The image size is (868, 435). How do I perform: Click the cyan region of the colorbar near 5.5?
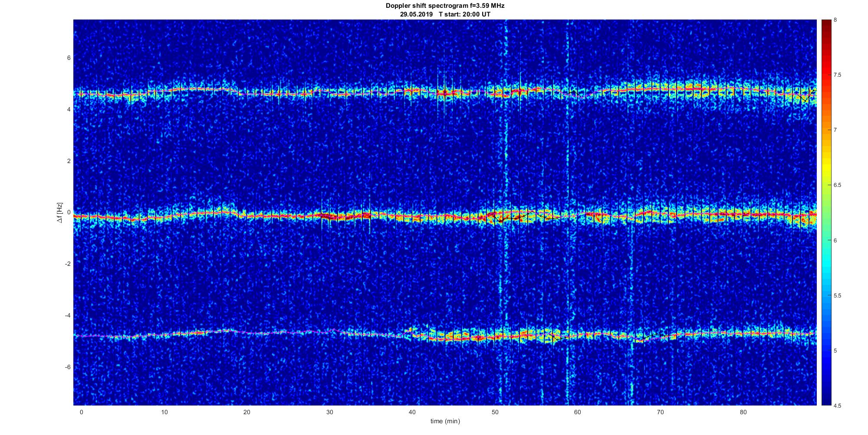pyautogui.click(x=825, y=295)
